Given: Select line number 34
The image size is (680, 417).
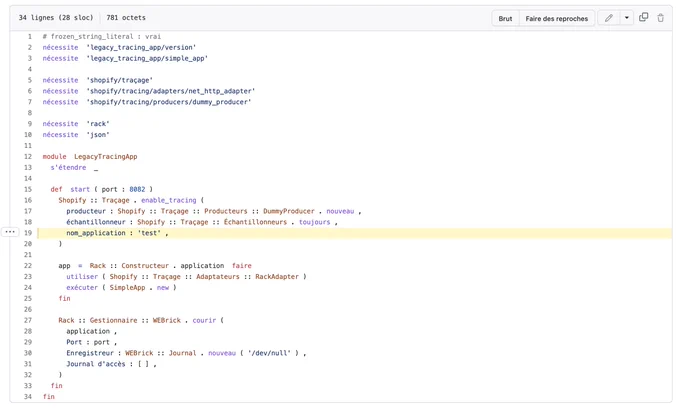Looking at the screenshot, I should tap(28, 397).
